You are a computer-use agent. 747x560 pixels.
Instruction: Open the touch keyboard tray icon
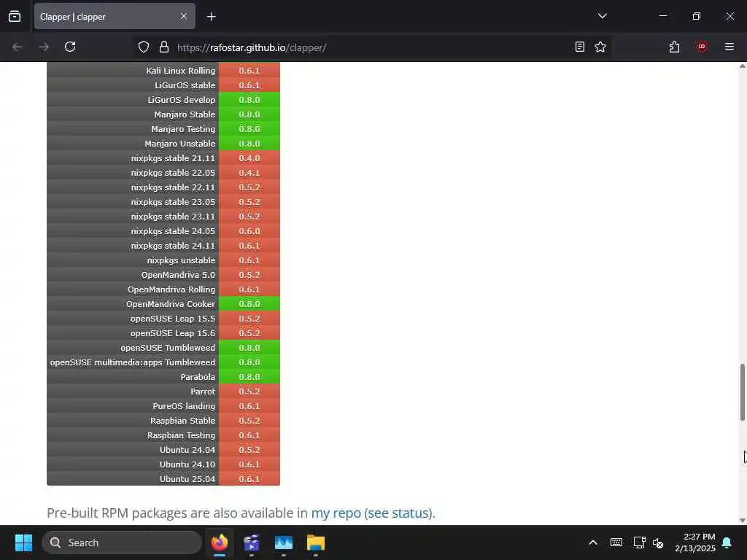coord(616,542)
